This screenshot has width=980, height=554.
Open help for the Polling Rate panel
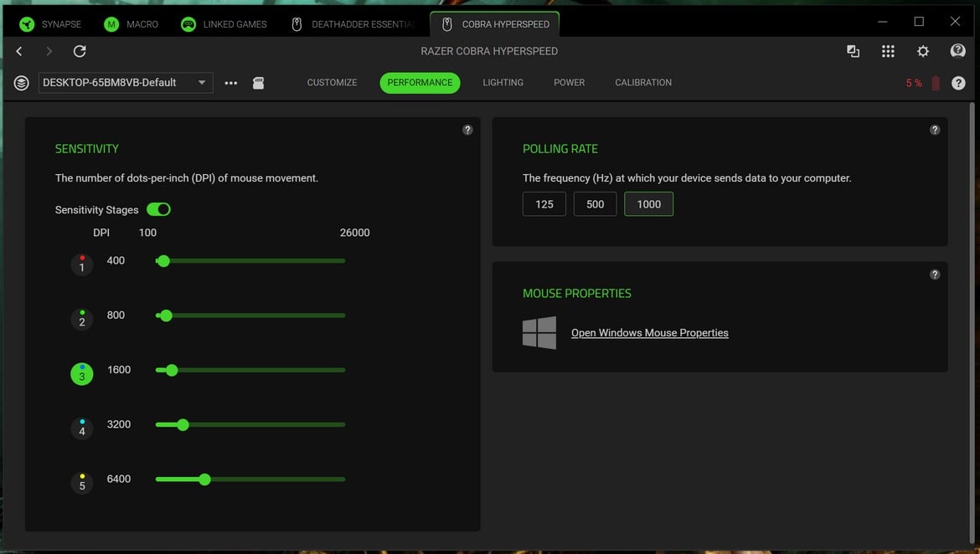(x=935, y=130)
